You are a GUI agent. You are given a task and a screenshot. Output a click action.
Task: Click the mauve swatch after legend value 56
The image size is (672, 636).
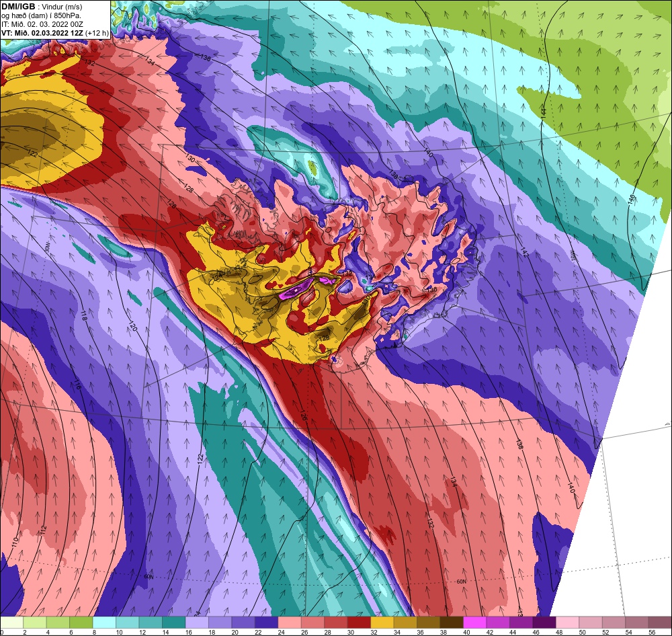(660, 623)
